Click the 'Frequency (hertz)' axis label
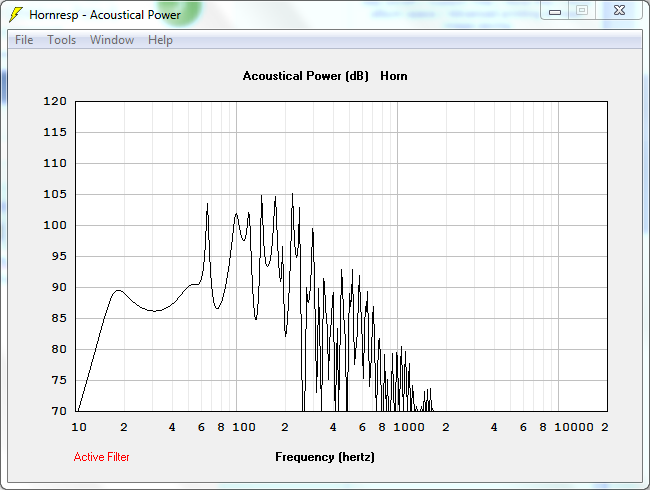The width and height of the screenshot is (650, 490). coord(325,457)
